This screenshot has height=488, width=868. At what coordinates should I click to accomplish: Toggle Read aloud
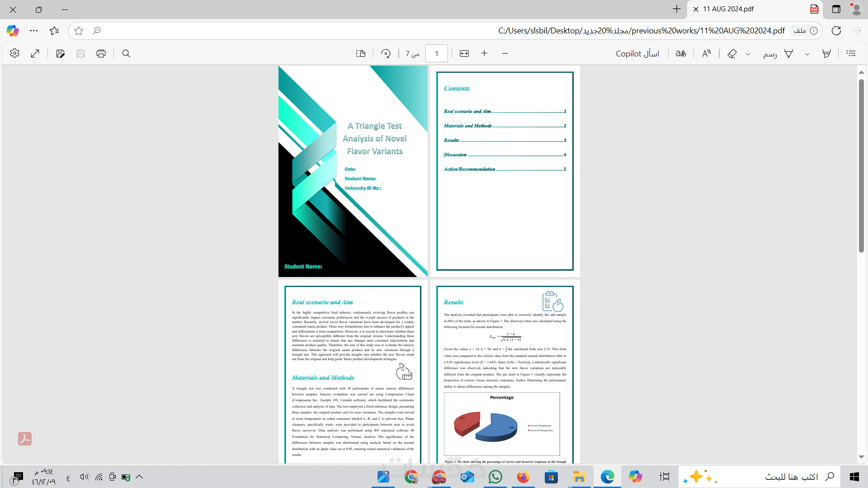[x=706, y=54]
